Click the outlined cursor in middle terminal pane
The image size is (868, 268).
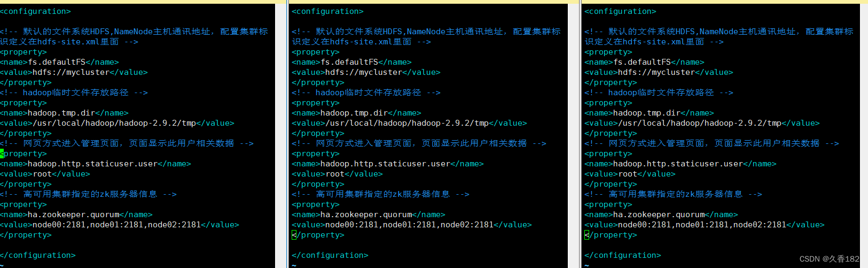coord(294,235)
